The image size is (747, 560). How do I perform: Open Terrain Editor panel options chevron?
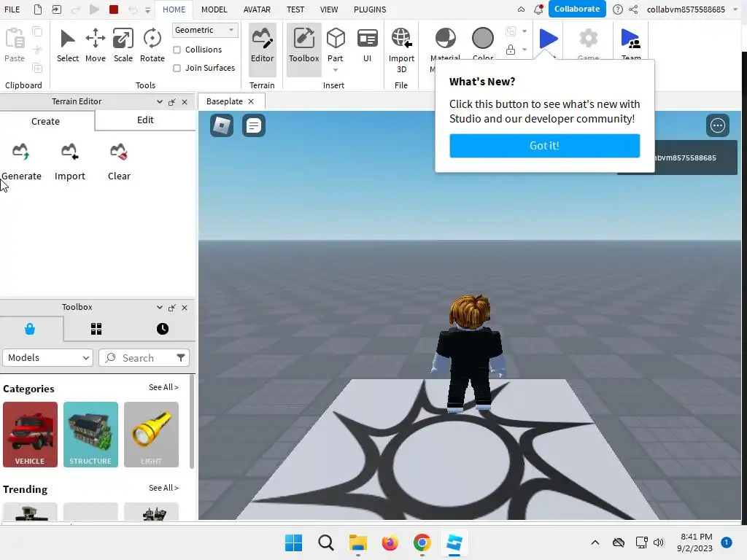[x=159, y=101]
